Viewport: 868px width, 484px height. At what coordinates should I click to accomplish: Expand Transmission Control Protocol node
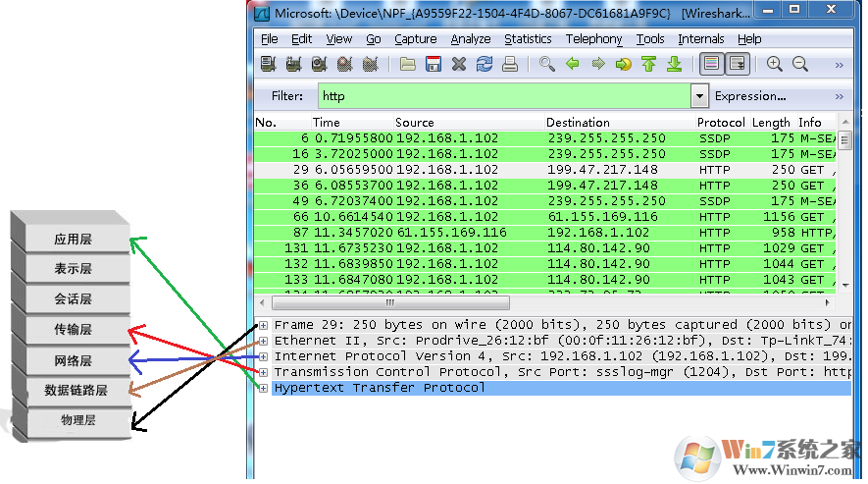pos(264,372)
